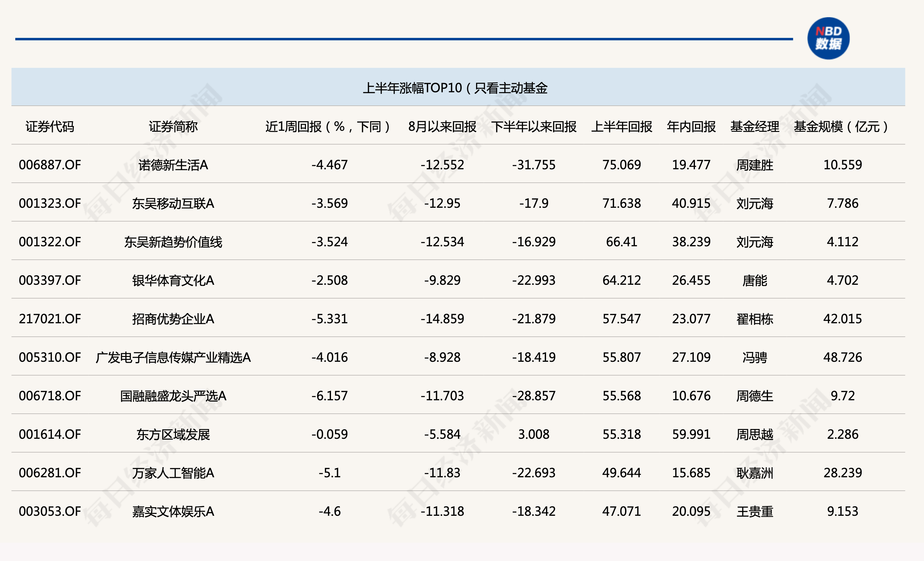Click the NBD数据 logo badge
This screenshot has height=561, width=924.
click(828, 38)
